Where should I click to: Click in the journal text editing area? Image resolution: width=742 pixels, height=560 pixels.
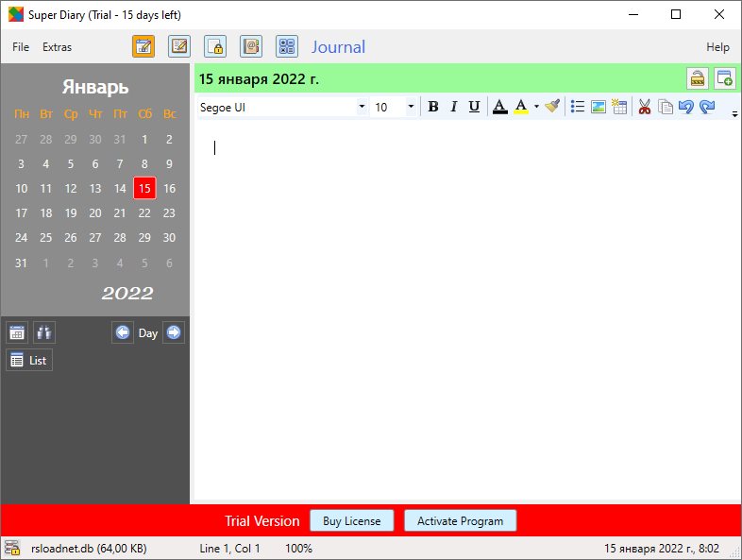(x=466, y=310)
